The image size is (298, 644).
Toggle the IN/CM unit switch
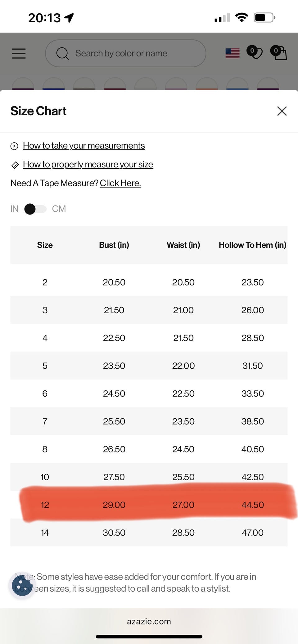[x=35, y=209]
